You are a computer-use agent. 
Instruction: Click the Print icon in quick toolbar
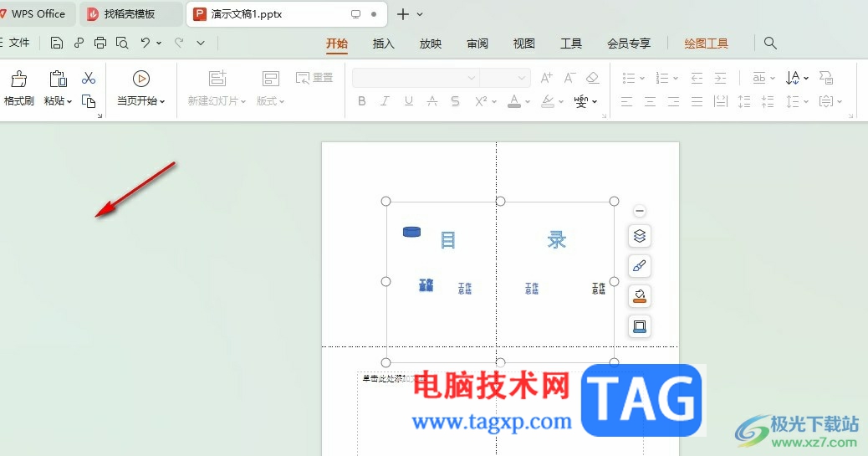(100, 44)
